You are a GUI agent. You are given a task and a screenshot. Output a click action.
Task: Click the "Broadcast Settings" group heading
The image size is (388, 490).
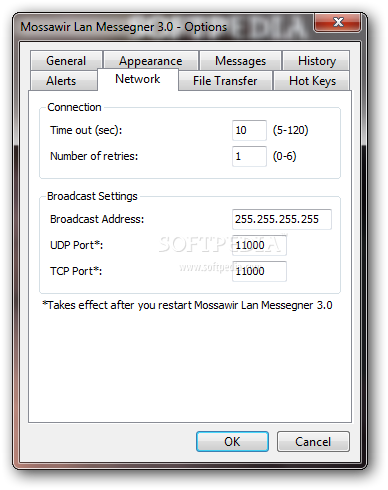[92, 196]
